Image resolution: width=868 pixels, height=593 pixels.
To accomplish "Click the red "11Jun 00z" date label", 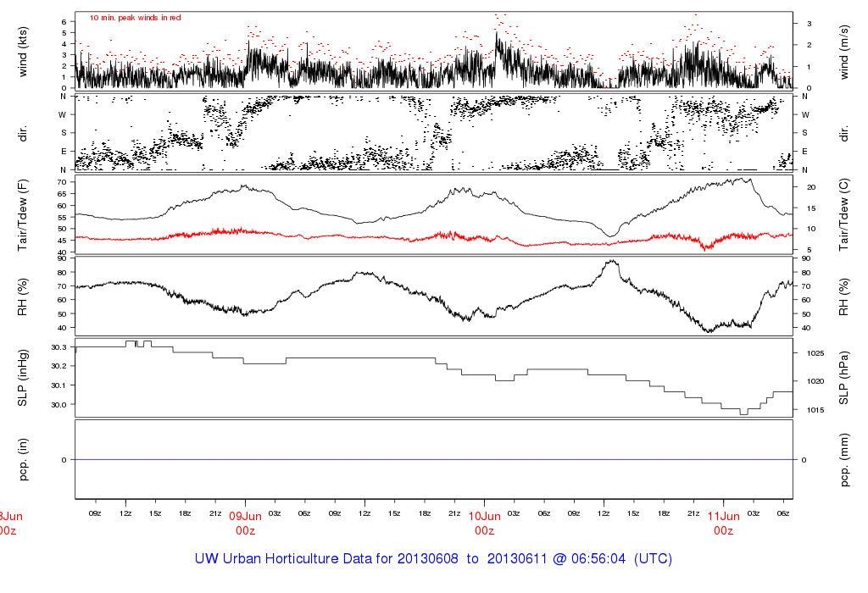I will point(724,524).
